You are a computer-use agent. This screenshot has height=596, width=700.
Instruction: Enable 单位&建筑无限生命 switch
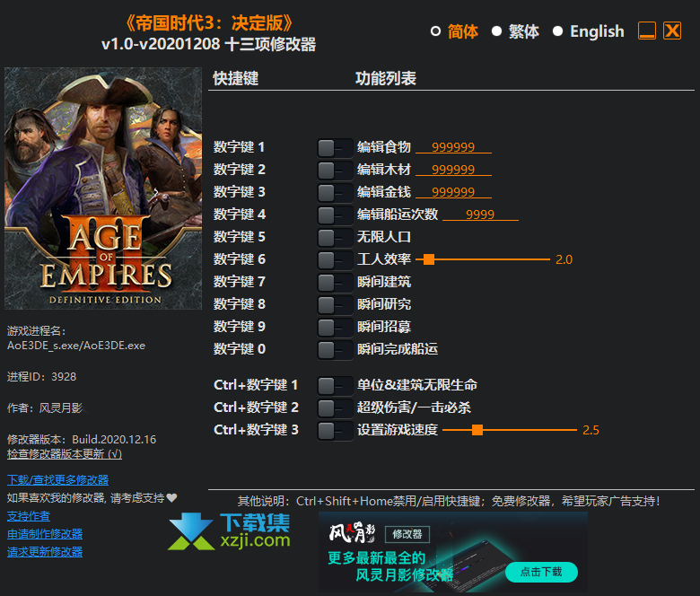pos(335,386)
